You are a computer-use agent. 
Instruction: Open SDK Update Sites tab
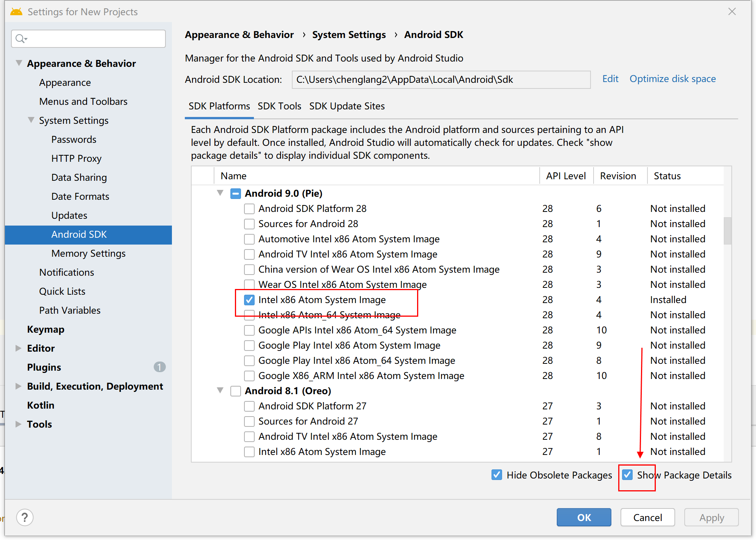click(x=347, y=106)
